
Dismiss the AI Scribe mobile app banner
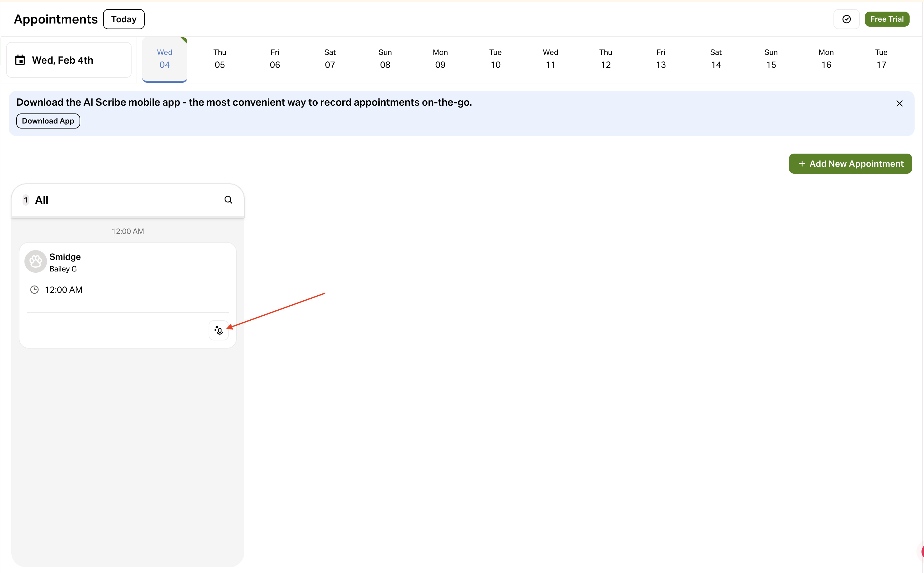coord(899,103)
